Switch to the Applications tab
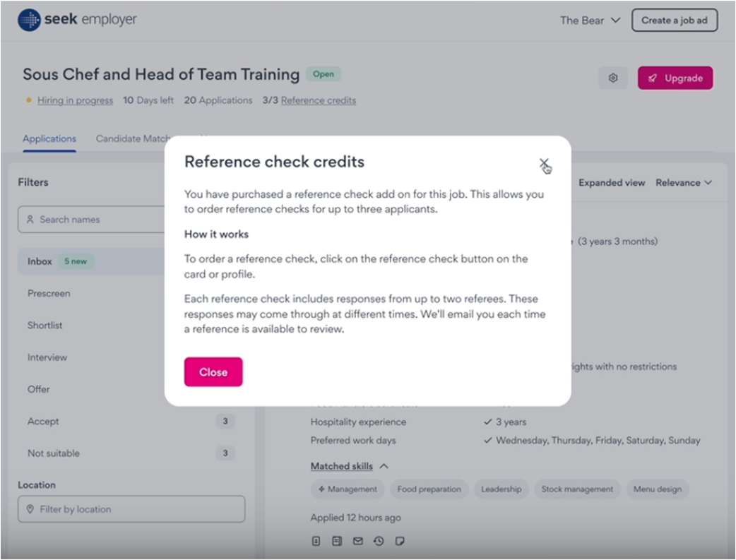This screenshot has width=736, height=560. pos(49,139)
